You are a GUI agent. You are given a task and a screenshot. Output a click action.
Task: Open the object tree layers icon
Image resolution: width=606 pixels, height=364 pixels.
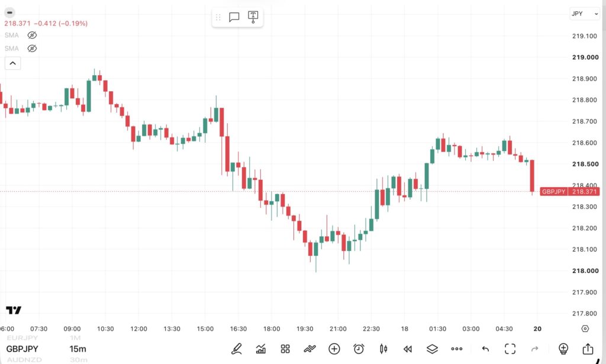click(x=432, y=349)
